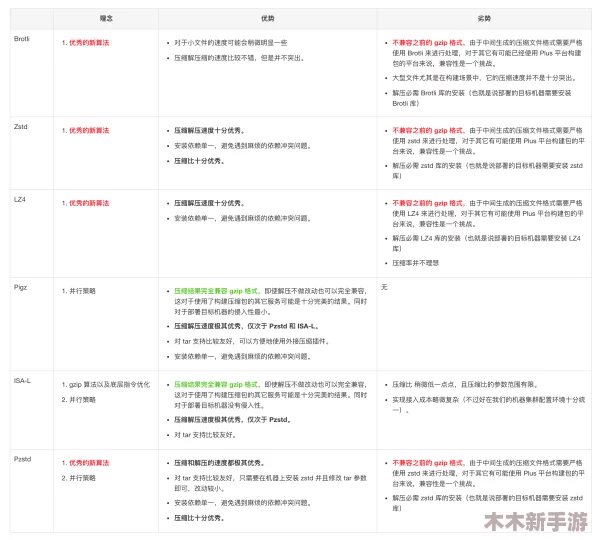Screen dimensions: 594x540
Task: Click the "Pzstd" row label
Action: [x=22, y=459]
